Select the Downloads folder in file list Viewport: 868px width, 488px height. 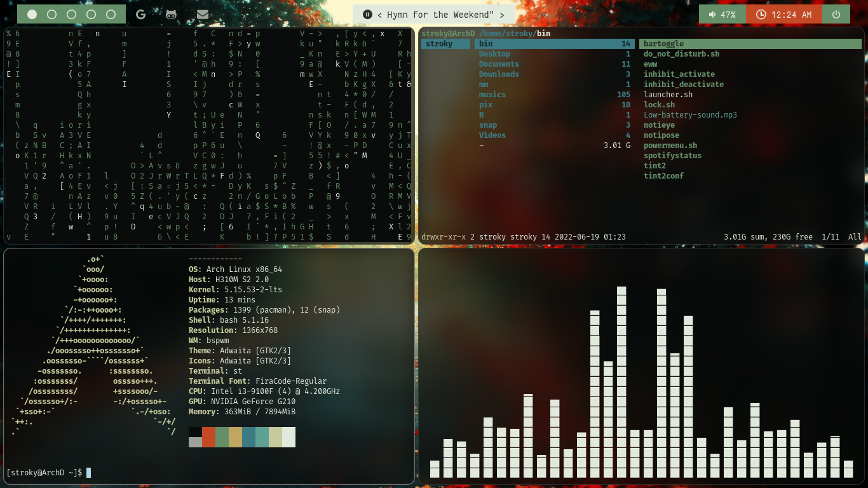tap(499, 74)
